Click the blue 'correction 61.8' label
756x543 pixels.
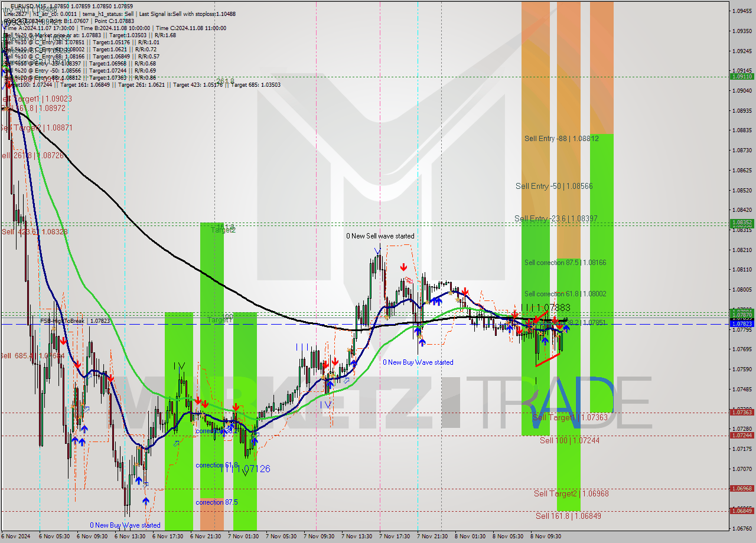[x=217, y=465]
